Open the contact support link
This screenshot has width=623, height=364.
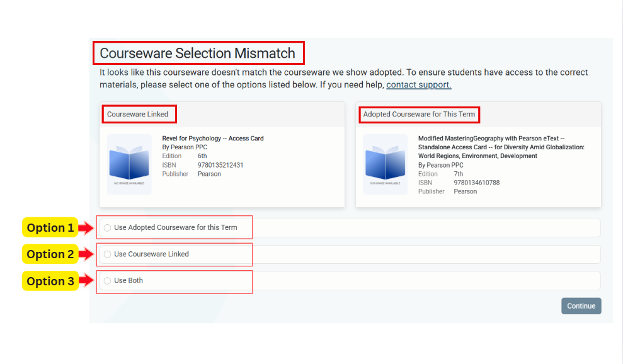(419, 84)
